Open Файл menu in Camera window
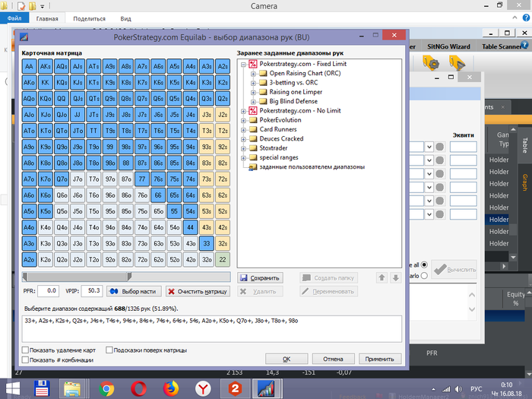This screenshot has width=532, height=399. click(x=14, y=18)
